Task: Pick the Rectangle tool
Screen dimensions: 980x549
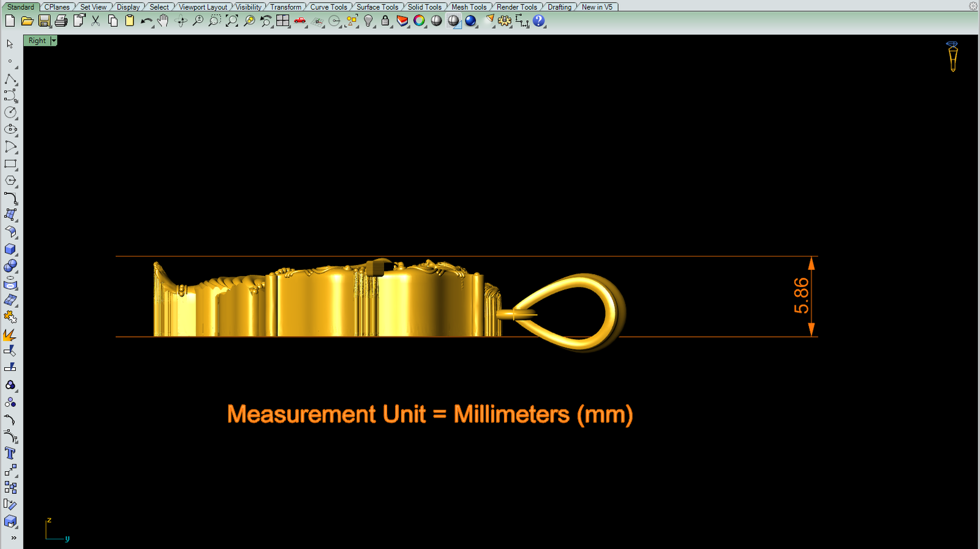Action: (10, 164)
